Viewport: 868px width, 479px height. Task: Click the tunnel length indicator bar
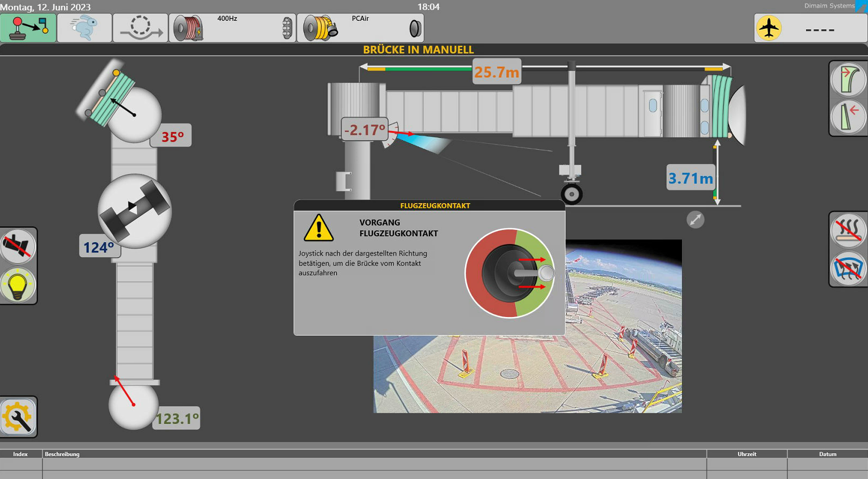click(545, 68)
